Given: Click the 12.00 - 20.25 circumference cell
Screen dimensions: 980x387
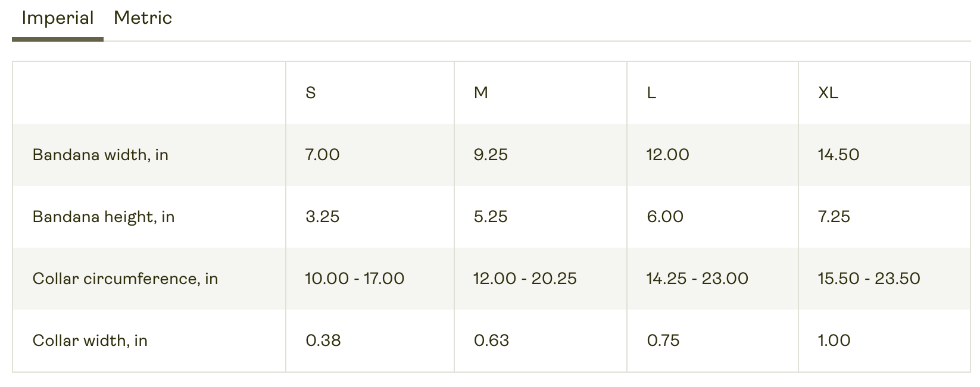Looking at the screenshot, I should [x=525, y=279].
